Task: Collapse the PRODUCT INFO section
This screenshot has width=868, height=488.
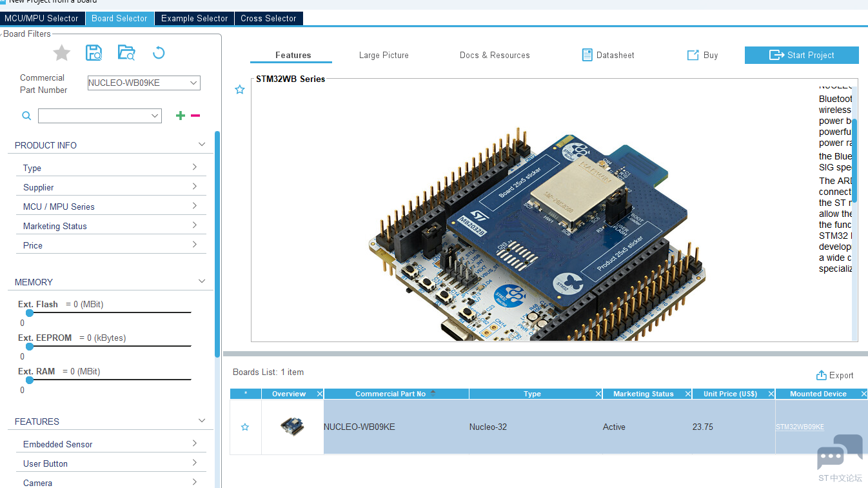Action: pos(202,145)
